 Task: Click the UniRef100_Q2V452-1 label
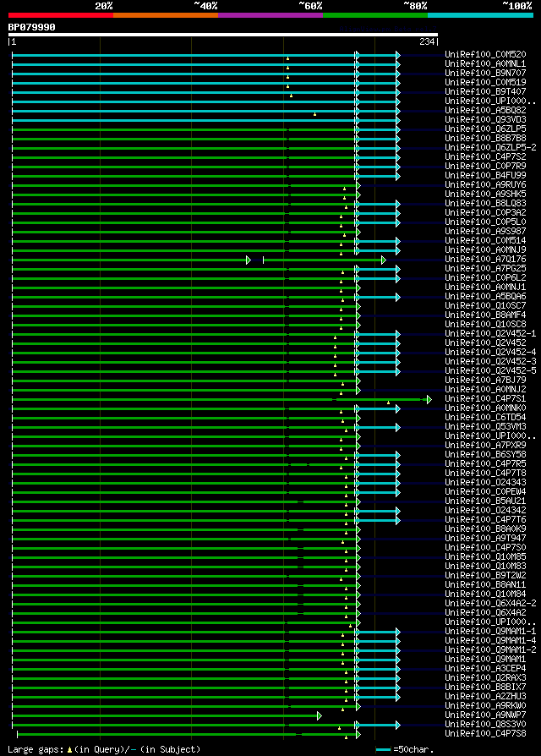pos(490,334)
